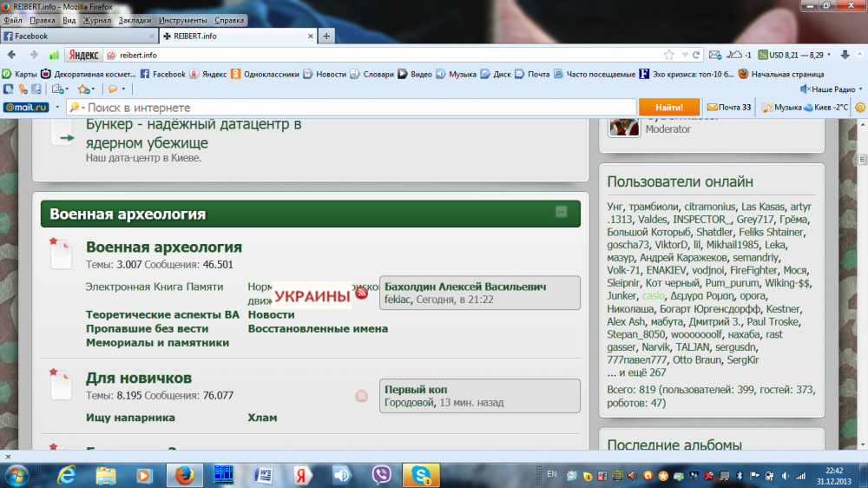Open the Военная археология forum link
The image size is (868, 488).
164,247
